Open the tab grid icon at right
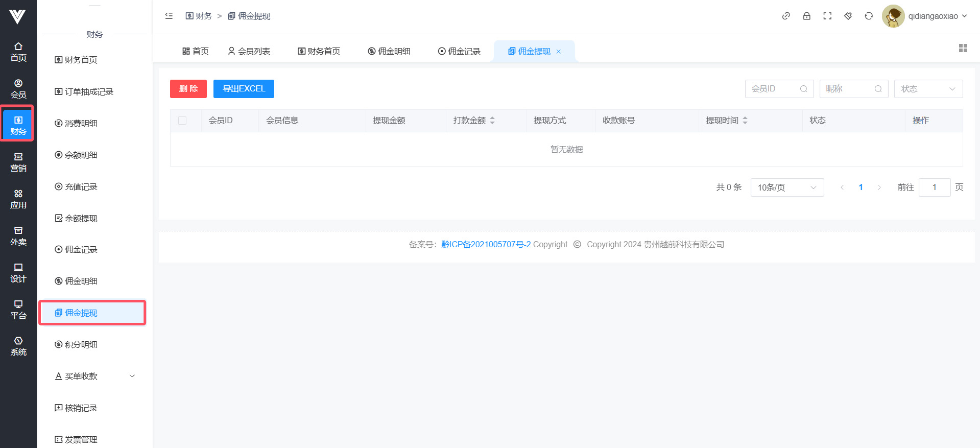This screenshot has height=448, width=980. 963,48
